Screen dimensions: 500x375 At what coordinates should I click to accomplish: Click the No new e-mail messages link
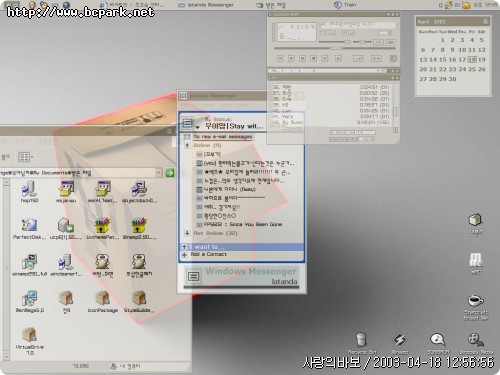[223, 137]
